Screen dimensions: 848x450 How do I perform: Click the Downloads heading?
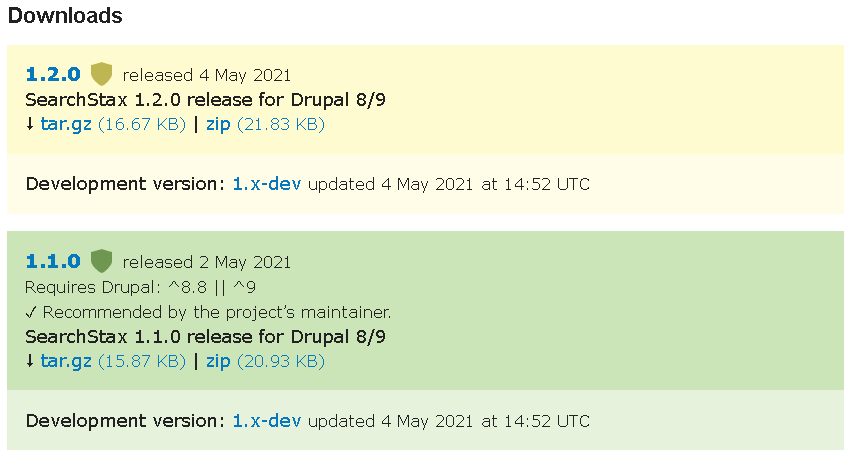coord(65,15)
